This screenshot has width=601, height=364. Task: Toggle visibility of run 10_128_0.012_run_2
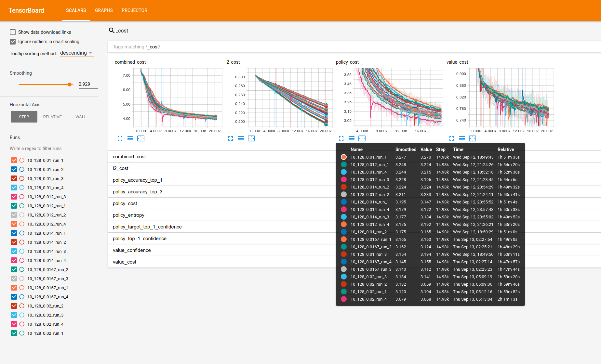click(x=14, y=215)
